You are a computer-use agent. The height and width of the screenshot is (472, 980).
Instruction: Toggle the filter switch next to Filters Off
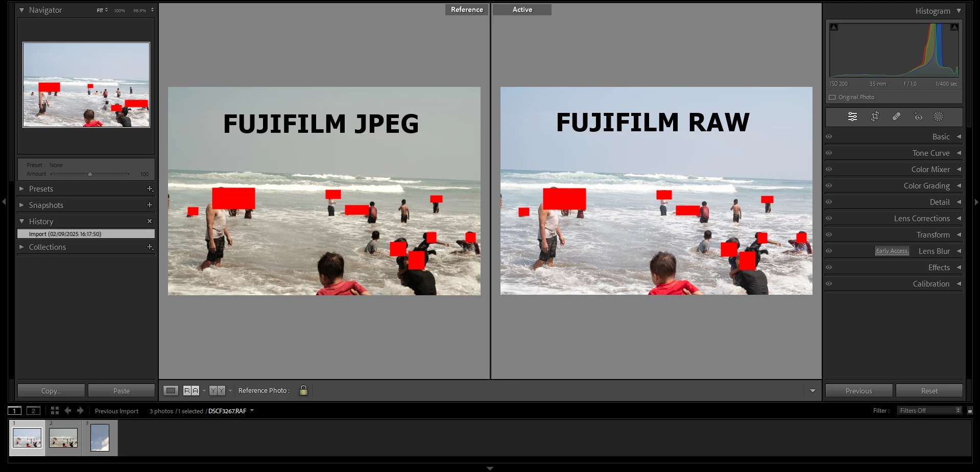point(970,411)
